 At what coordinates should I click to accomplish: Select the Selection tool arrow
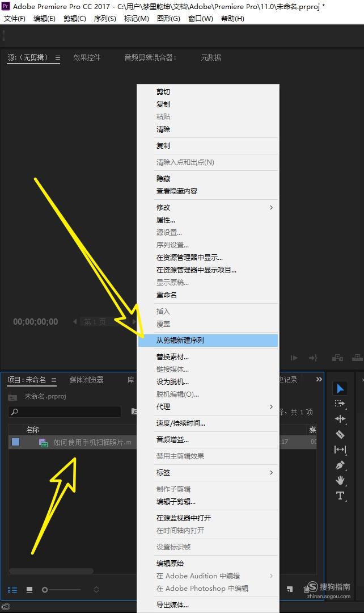[340, 389]
